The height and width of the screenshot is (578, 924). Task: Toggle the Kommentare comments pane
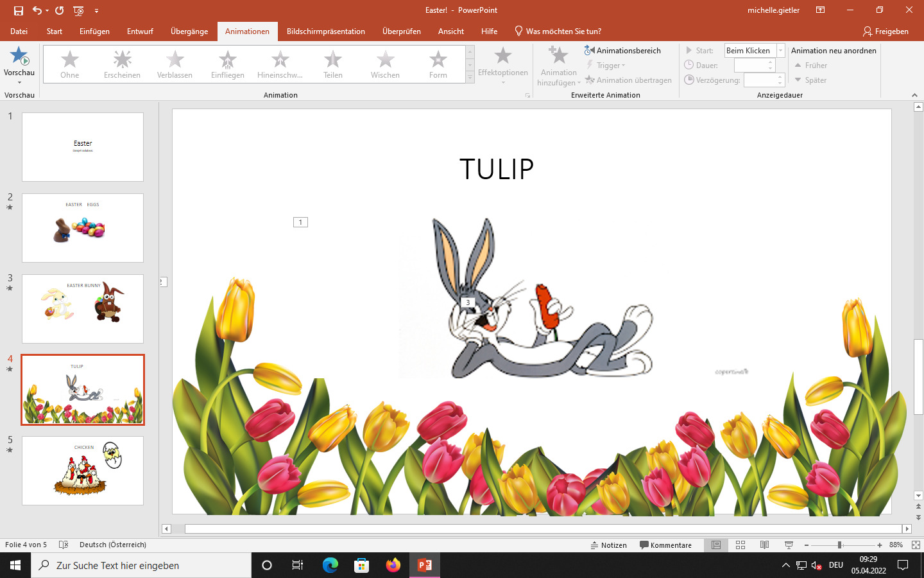[x=665, y=545]
